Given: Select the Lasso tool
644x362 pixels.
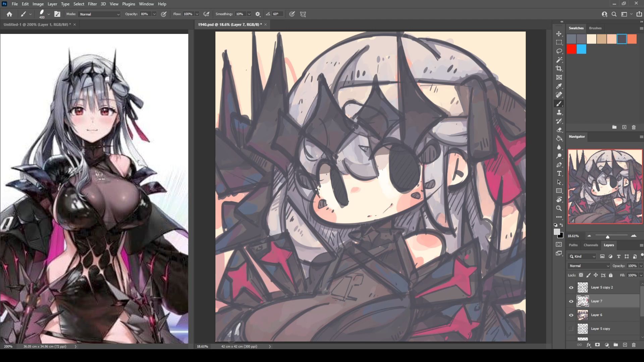Looking at the screenshot, I should (559, 51).
